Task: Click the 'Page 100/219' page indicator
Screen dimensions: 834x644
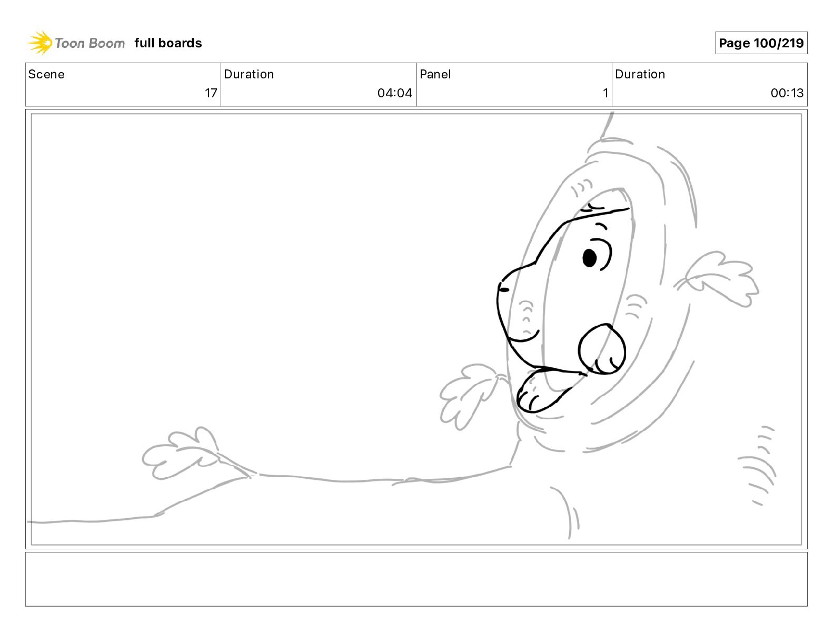Action: (761, 43)
